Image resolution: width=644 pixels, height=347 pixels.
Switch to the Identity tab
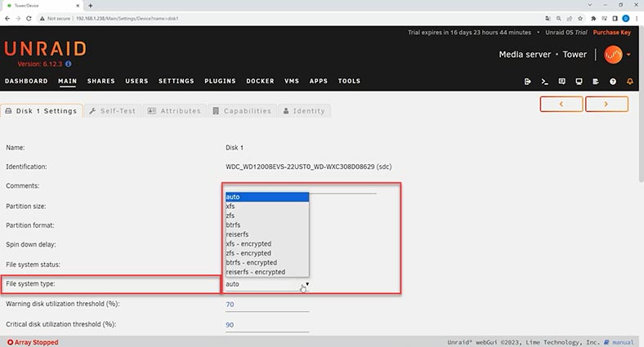(304, 111)
